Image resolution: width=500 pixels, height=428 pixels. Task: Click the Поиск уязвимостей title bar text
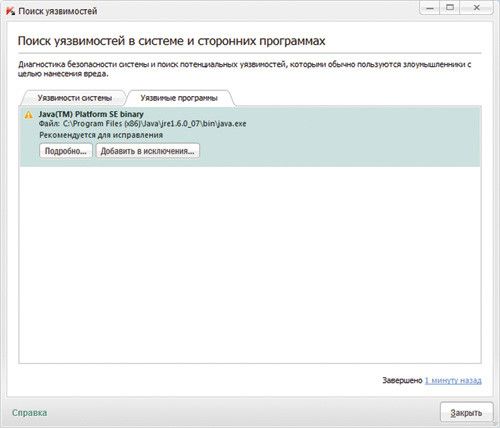[58, 11]
